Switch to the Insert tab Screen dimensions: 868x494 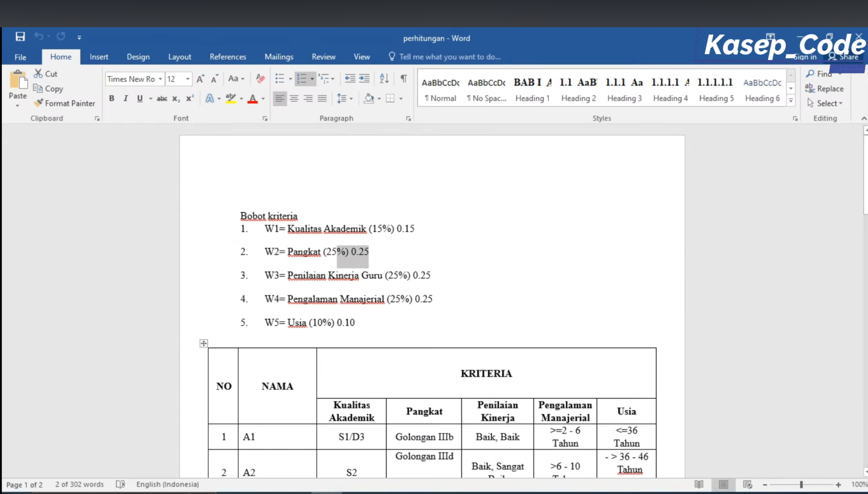tap(99, 57)
